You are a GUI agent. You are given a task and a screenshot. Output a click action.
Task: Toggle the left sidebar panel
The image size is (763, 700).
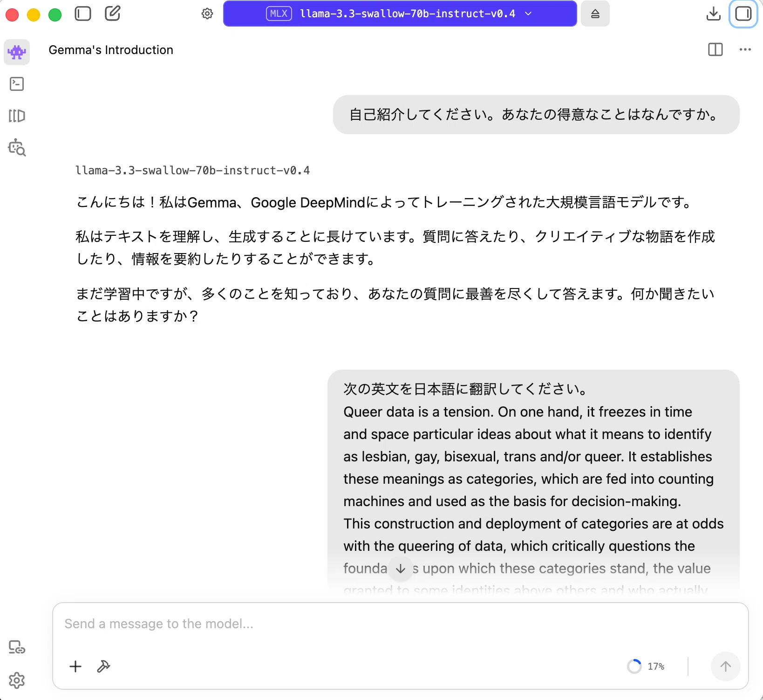(x=83, y=14)
